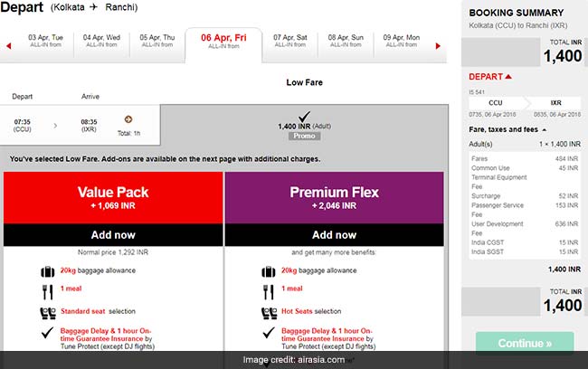This screenshot has height=369, width=588.
Task: Click the purple Premium Flex header banner
Action: (333, 197)
